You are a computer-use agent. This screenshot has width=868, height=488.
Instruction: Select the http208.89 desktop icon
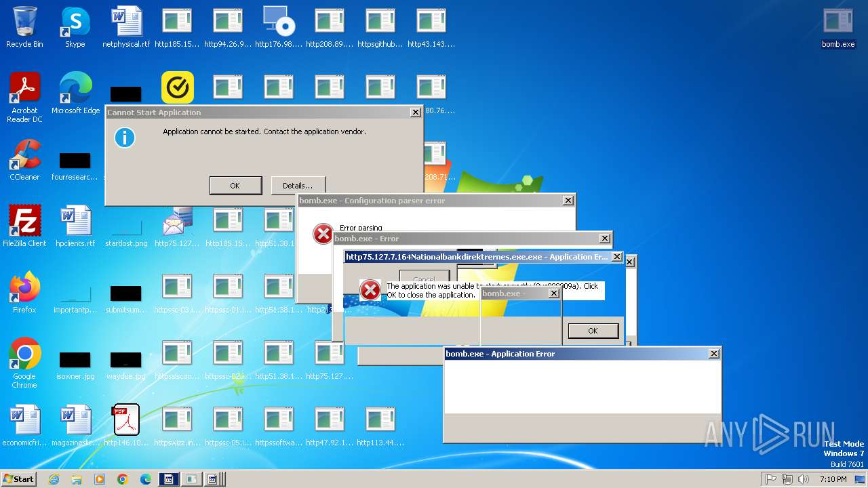point(330,28)
